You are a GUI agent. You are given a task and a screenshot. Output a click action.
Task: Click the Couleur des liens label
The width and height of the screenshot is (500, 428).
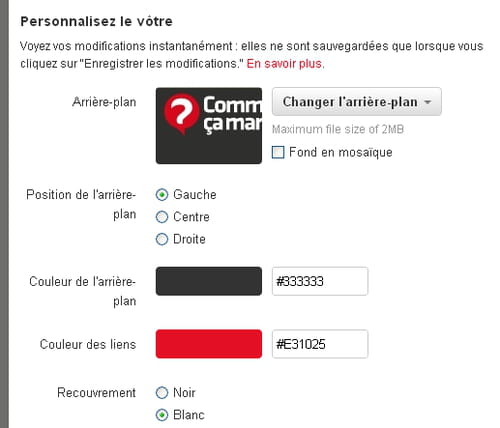click(88, 344)
